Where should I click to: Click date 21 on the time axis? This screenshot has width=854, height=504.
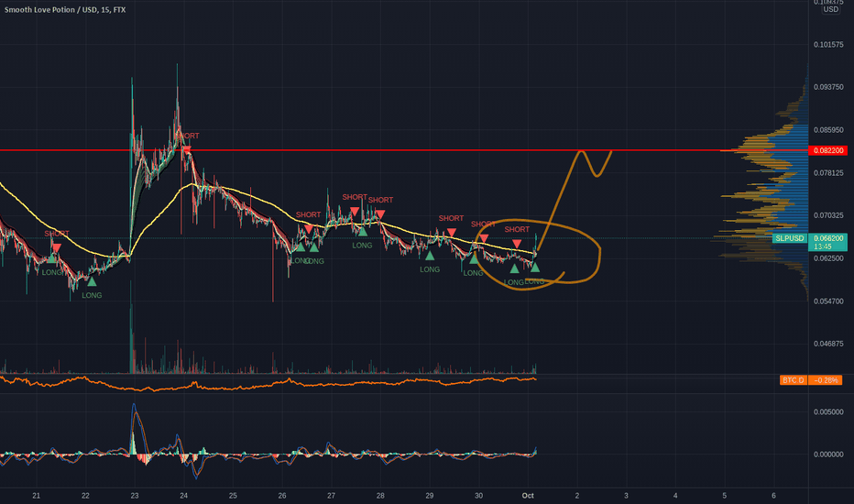[36, 496]
